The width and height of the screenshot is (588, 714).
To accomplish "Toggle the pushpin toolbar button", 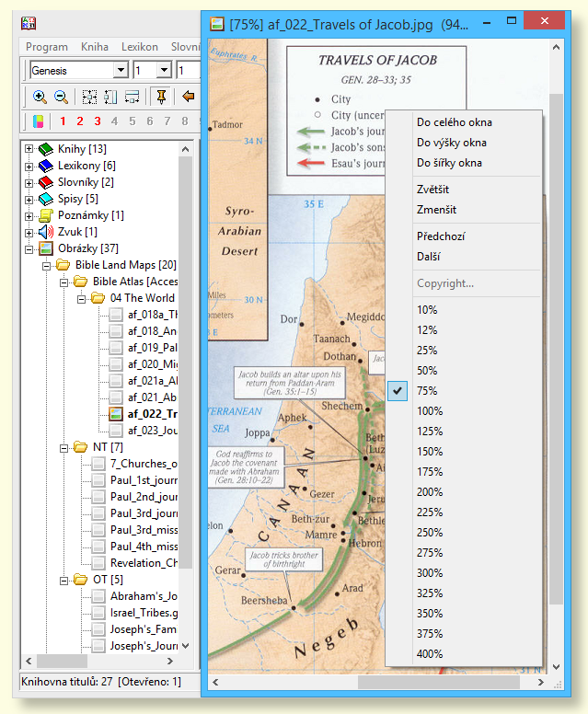I will click(x=161, y=97).
